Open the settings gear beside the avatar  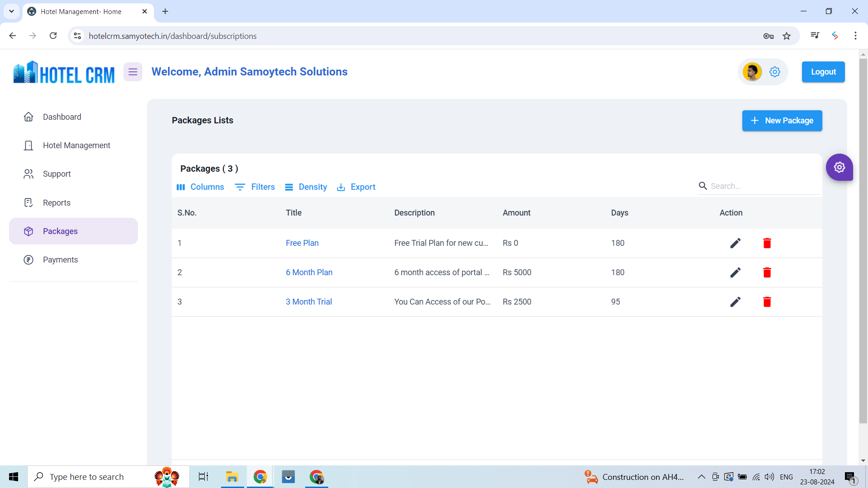775,71
